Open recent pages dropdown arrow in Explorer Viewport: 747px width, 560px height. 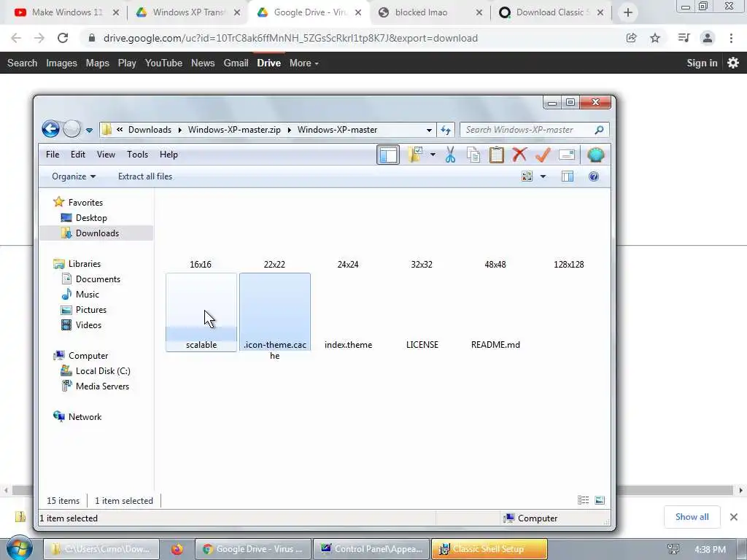[x=89, y=130]
